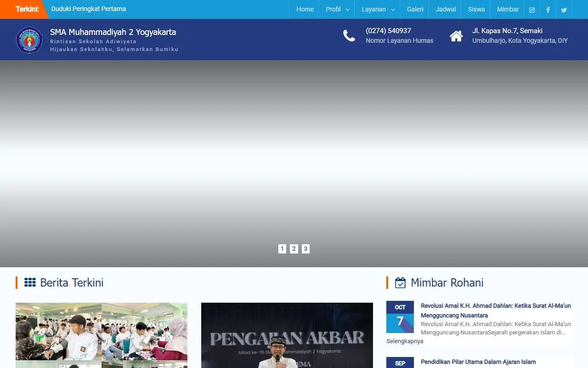Viewport: 588px width, 368px height.
Task: Open the Twitter icon link
Action: (x=564, y=10)
